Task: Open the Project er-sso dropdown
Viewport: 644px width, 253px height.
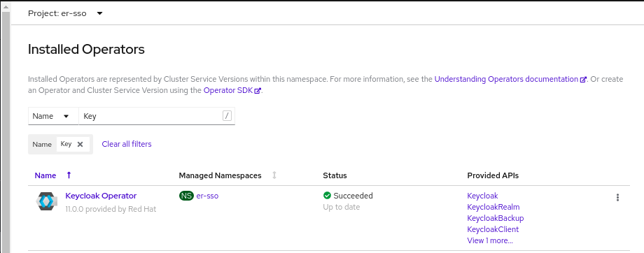Action: pos(65,13)
